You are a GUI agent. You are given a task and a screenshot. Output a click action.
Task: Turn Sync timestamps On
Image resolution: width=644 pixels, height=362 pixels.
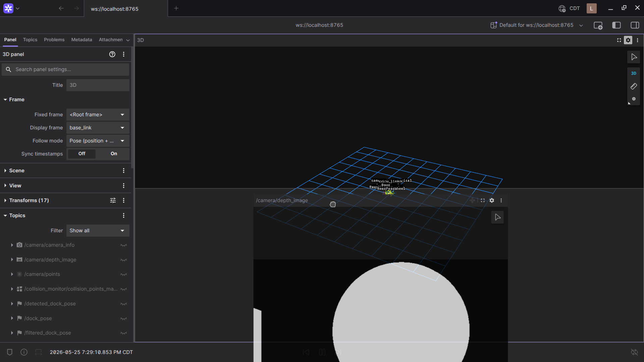point(114,154)
